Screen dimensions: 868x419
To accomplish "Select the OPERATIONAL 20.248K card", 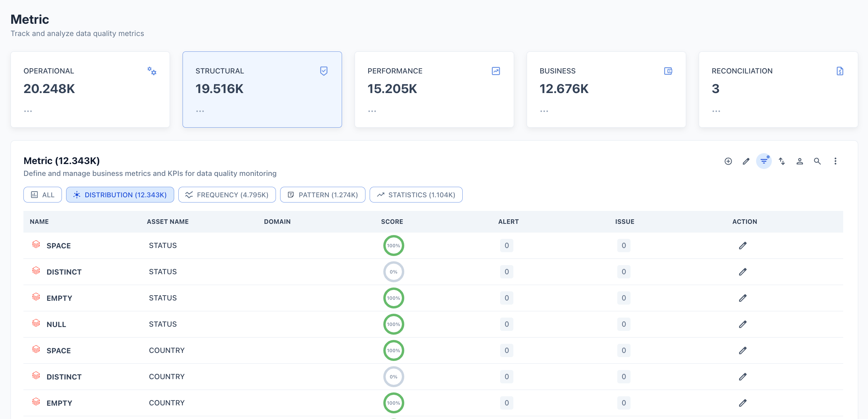I will point(90,90).
